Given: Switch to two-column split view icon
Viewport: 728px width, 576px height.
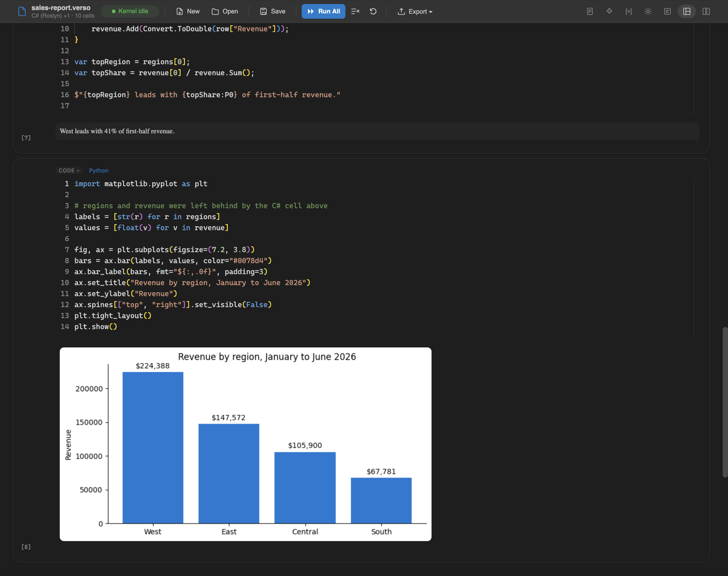Looking at the screenshot, I should click(706, 12).
